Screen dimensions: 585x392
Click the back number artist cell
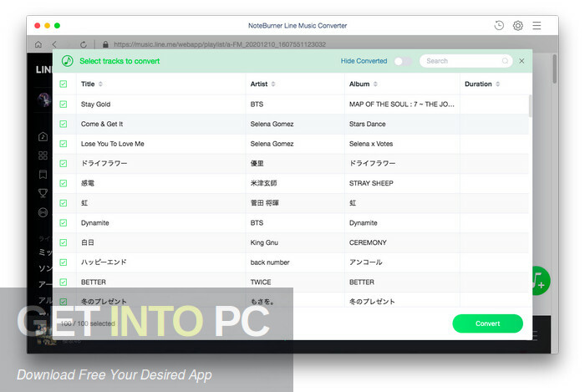pyautogui.click(x=270, y=262)
